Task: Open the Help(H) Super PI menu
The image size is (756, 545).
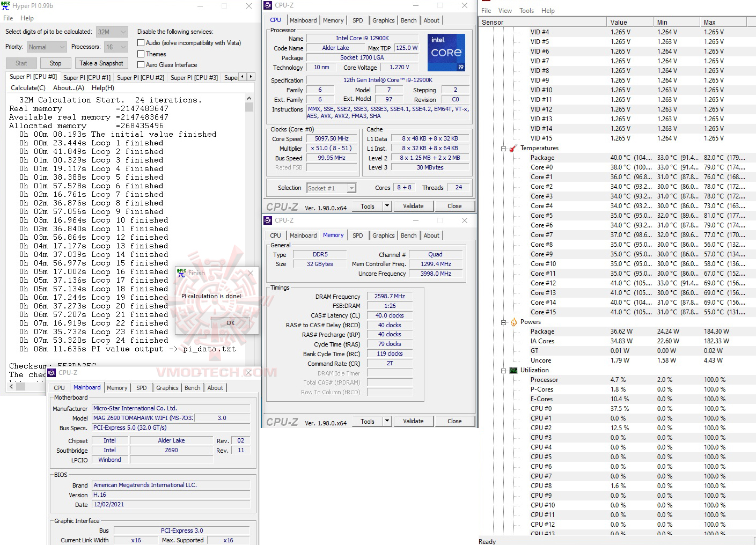Action: click(x=103, y=88)
